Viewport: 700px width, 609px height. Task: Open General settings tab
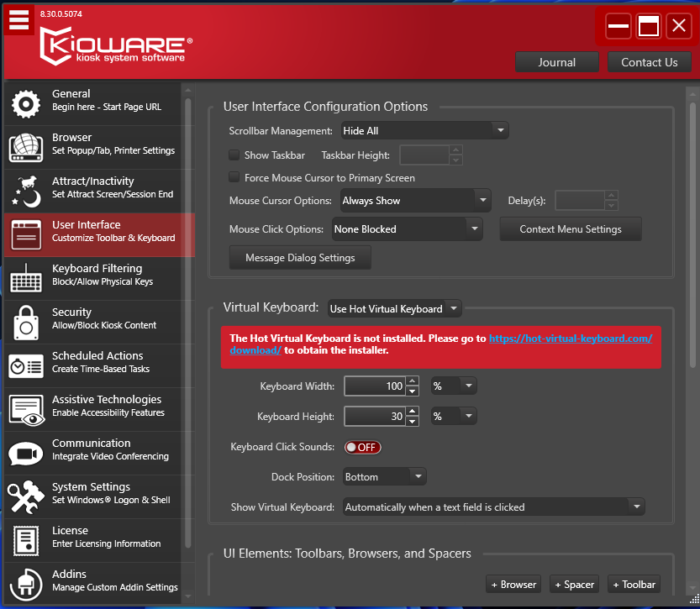(92, 103)
